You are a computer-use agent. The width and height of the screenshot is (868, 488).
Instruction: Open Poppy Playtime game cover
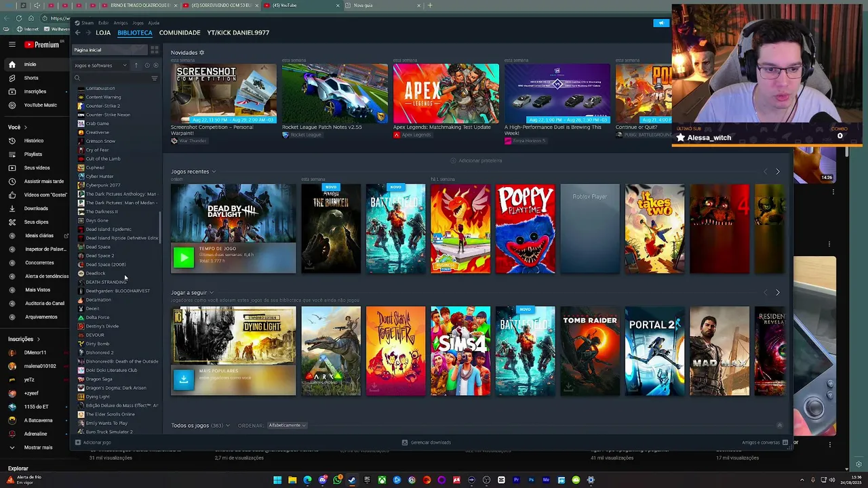tap(525, 229)
